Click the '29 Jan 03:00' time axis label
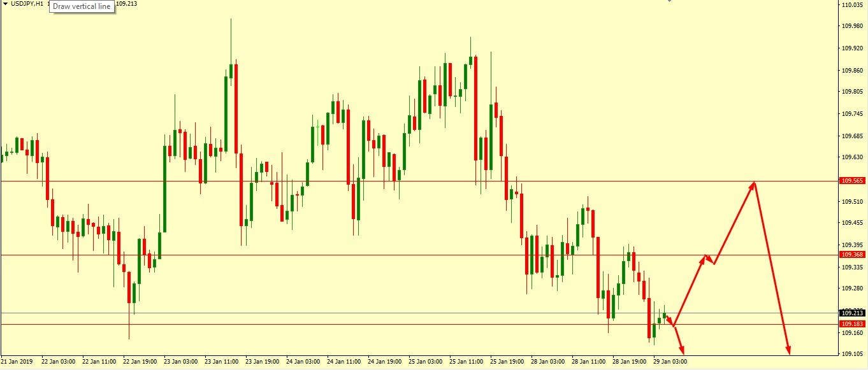The height and width of the screenshot is (370, 868). pyautogui.click(x=670, y=362)
